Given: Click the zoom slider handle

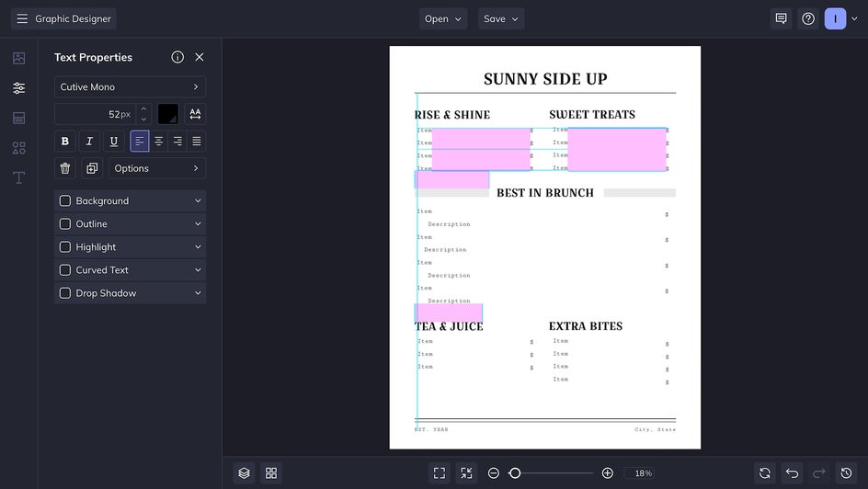Looking at the screenshot, I should tap(515, 473).
